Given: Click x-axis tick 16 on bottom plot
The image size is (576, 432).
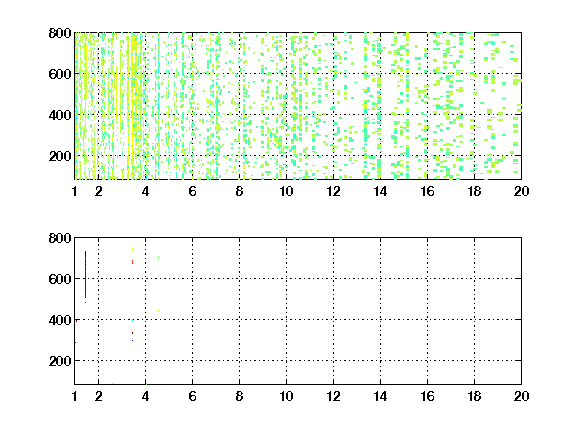Looking at the screenshot, I should point(427,396).
